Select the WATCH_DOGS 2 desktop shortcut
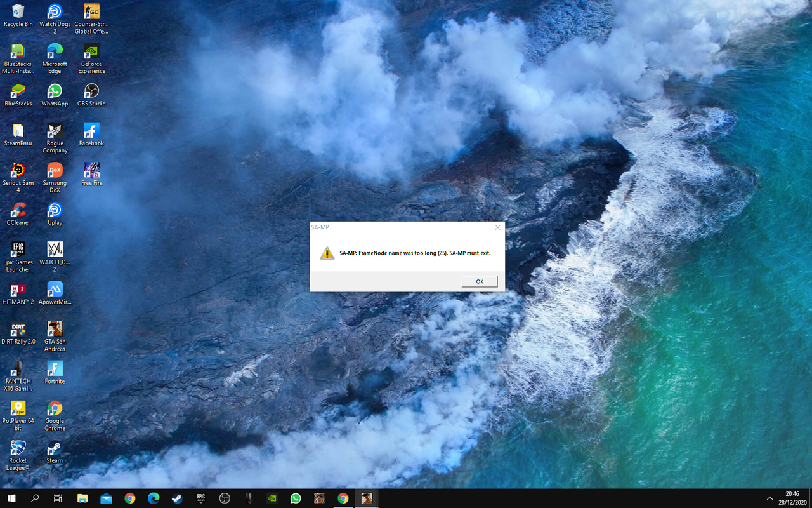The width and height of the screenshot is (812, 508). pos(55,257)
